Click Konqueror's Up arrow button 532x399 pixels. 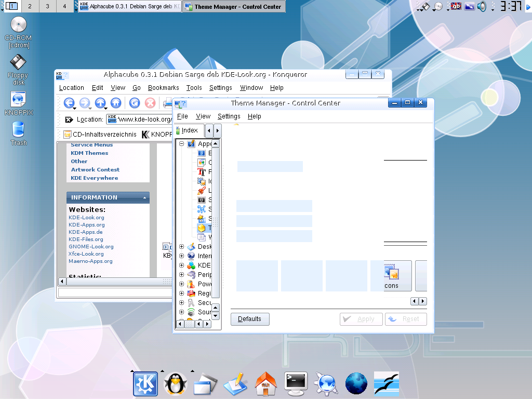(x=100, y=103)
